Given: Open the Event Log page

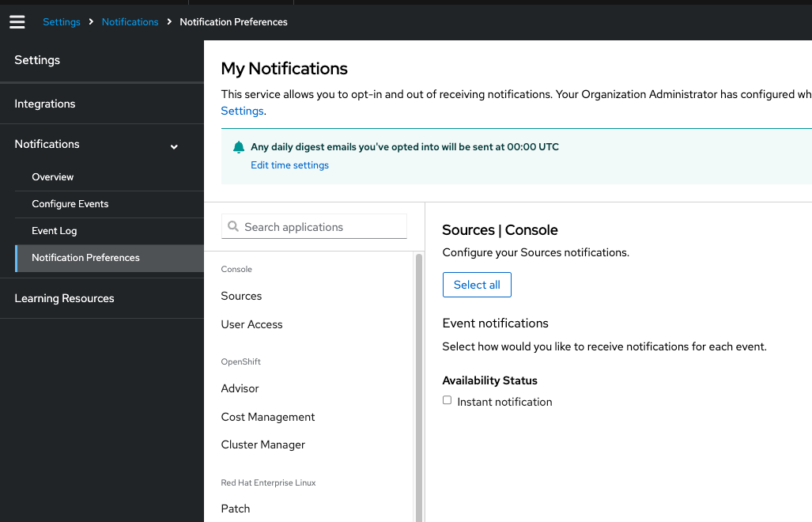Looking at the screenshot, I should 55,231.
